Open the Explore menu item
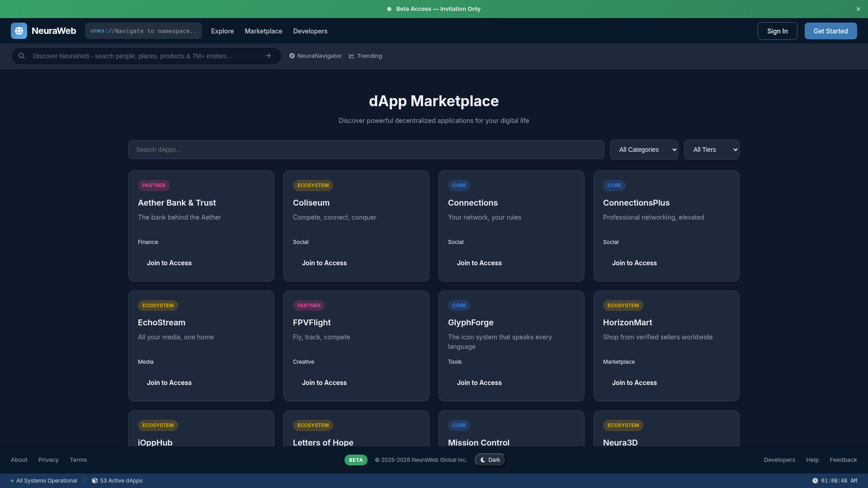The width and height of the screenshot is (868, 488). point(222,31)
